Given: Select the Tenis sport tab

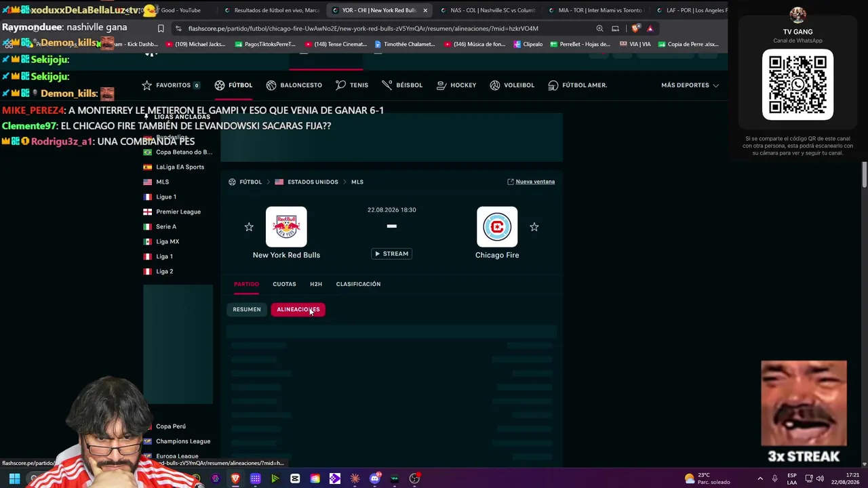Looking at the screenshot, I should [x=352, y=85].
